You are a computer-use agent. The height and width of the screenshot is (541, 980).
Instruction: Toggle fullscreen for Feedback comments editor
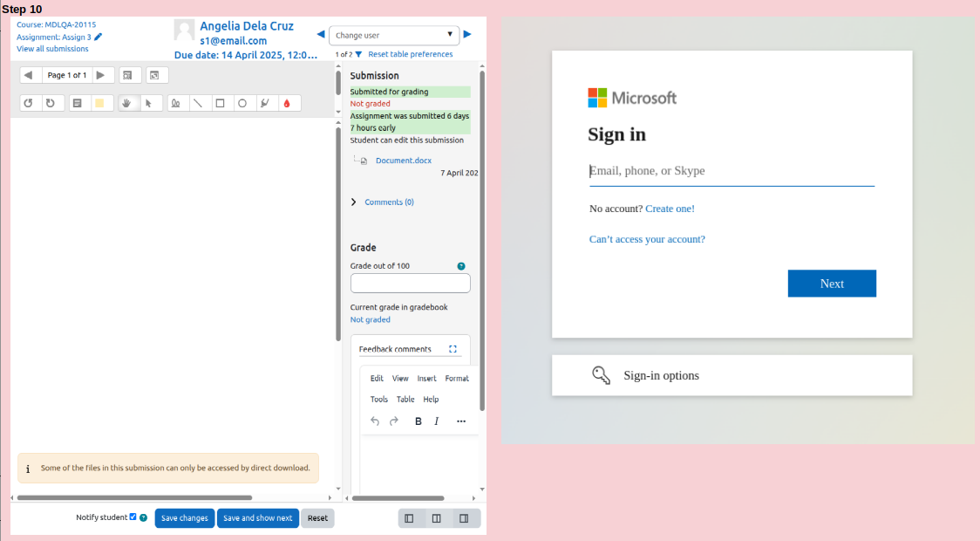click(x=453, y=349)
